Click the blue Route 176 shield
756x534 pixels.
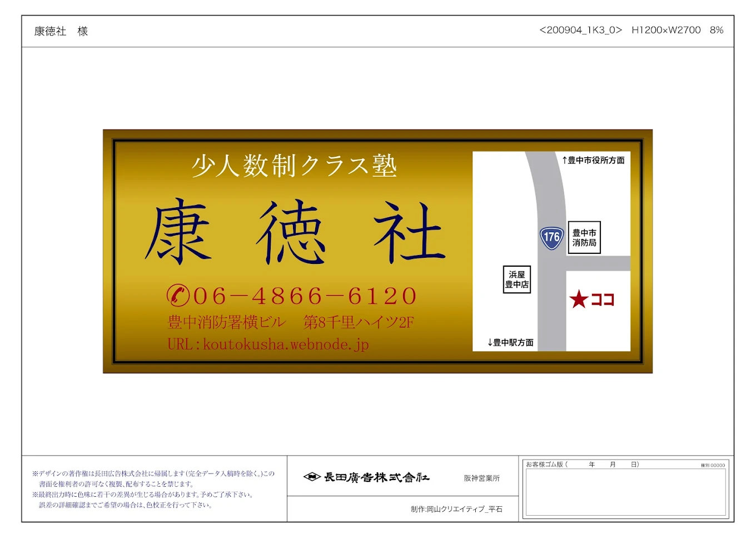(x=551, y=238)
